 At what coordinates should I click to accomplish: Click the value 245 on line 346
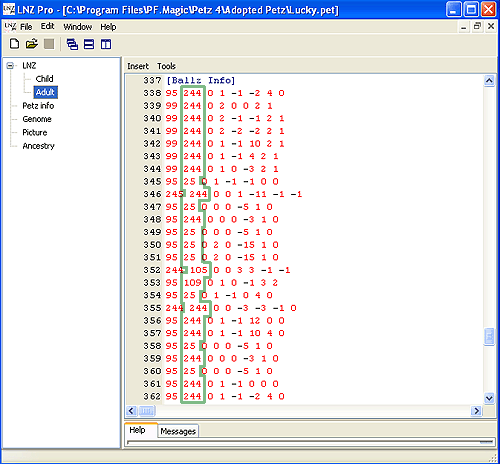[174, 194]
